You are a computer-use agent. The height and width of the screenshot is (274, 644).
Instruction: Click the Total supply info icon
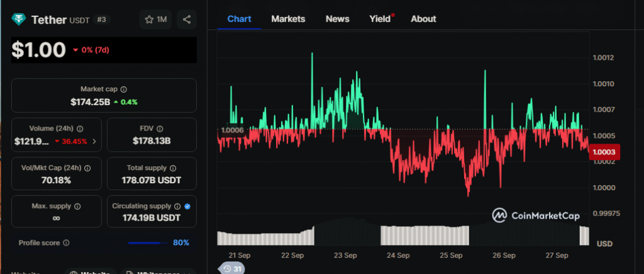tap(173, 168)
